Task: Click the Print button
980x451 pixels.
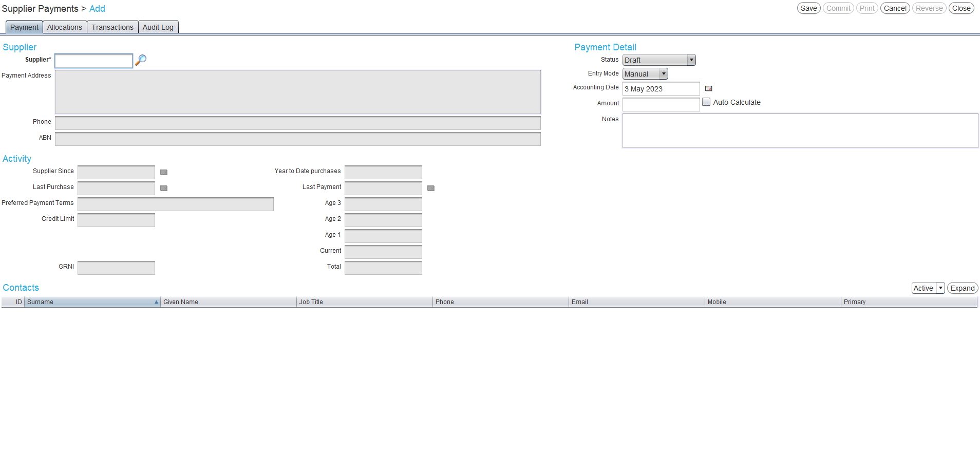Action: pyautogui.click(x=867, y=8)
